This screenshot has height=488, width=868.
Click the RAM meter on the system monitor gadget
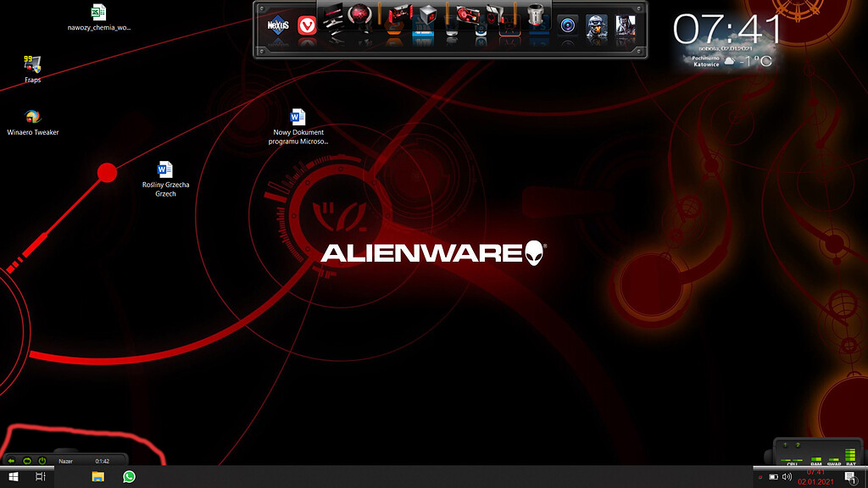coord(815,460)
